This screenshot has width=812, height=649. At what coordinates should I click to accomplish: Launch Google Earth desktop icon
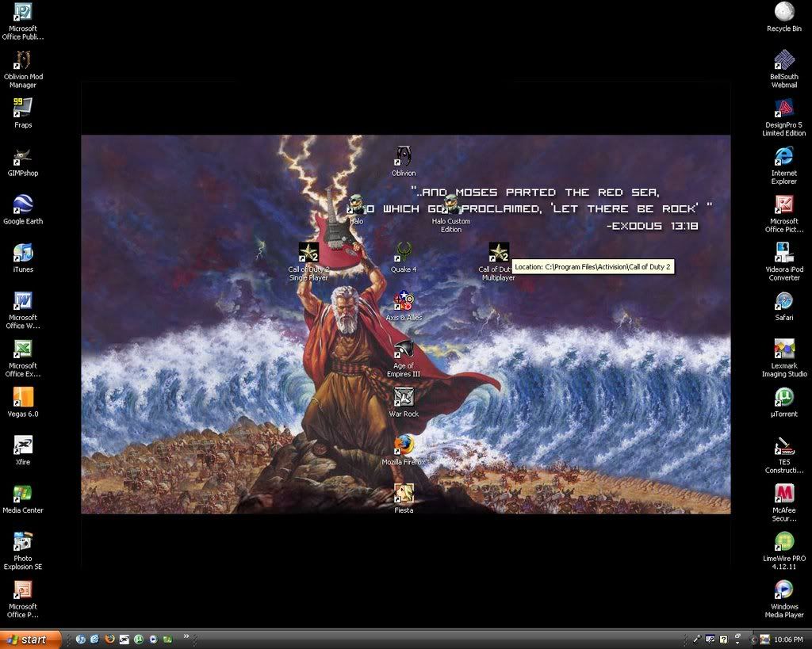[23, 210]
